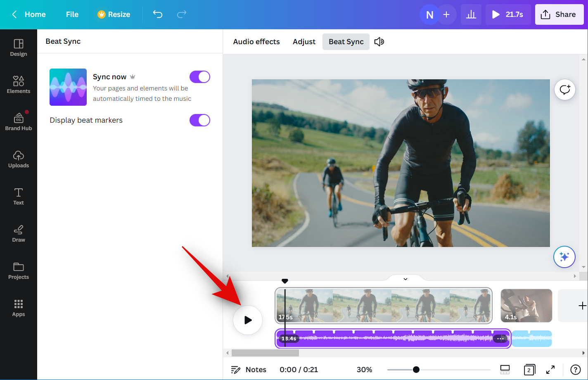Viewport: 588px width, 380px height.
Task: Collapse the timeline with chevron handle
Action: tap(405, 279)
